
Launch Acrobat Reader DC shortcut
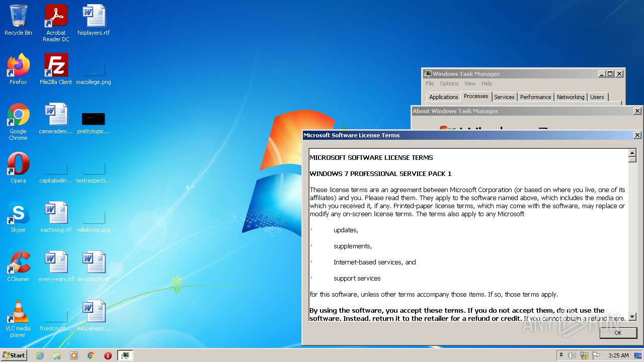coord(56,23)
